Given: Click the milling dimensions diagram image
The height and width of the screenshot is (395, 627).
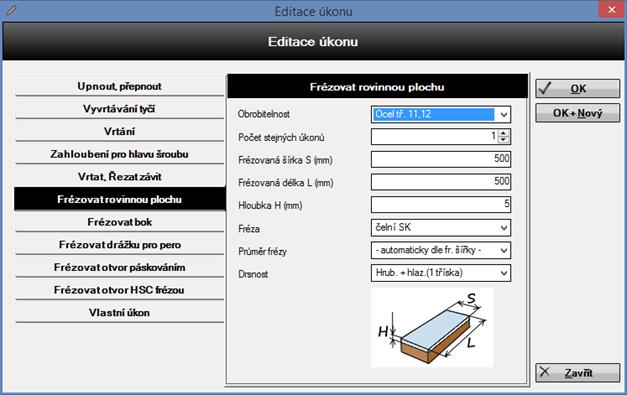Looking at the screenshot, I should pyautogui.click(x=432, y=327).
